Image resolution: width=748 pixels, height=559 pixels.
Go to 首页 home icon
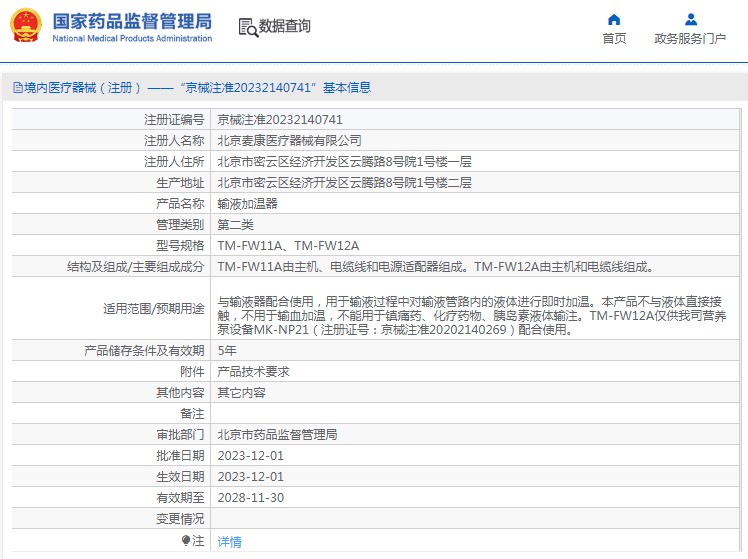coord(614,20)
